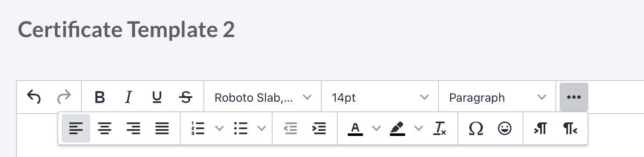
Task: Select Justify alignment
Action: [162, 128]
